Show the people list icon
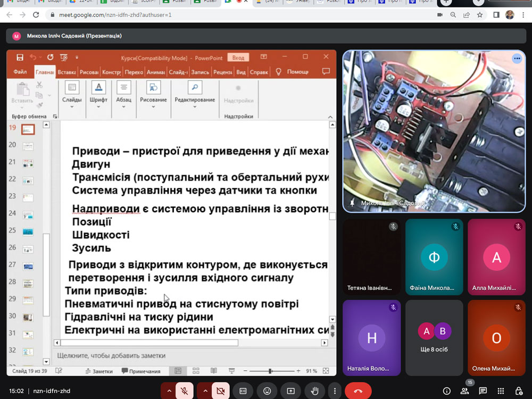The image size is (532, 399). 465,391
